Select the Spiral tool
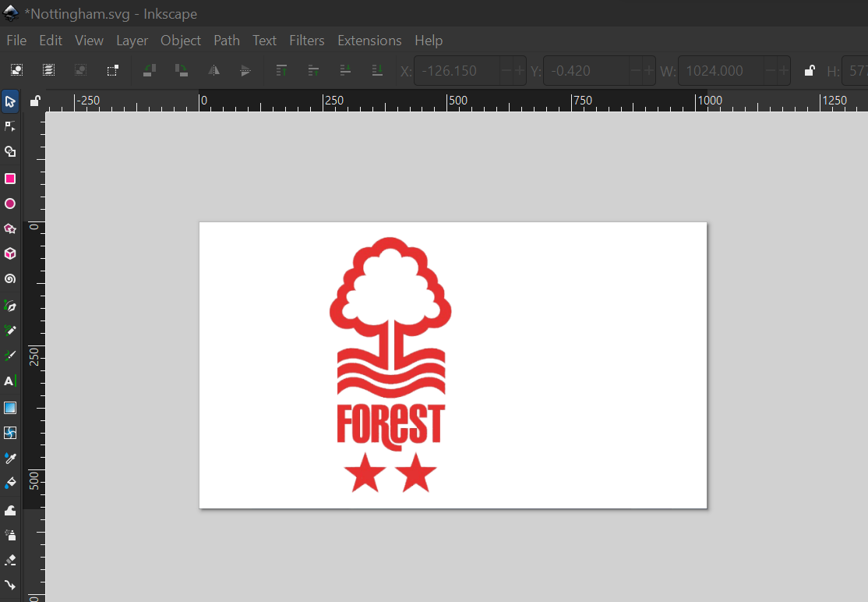This screenshot has height=602, width=868. 10,278
